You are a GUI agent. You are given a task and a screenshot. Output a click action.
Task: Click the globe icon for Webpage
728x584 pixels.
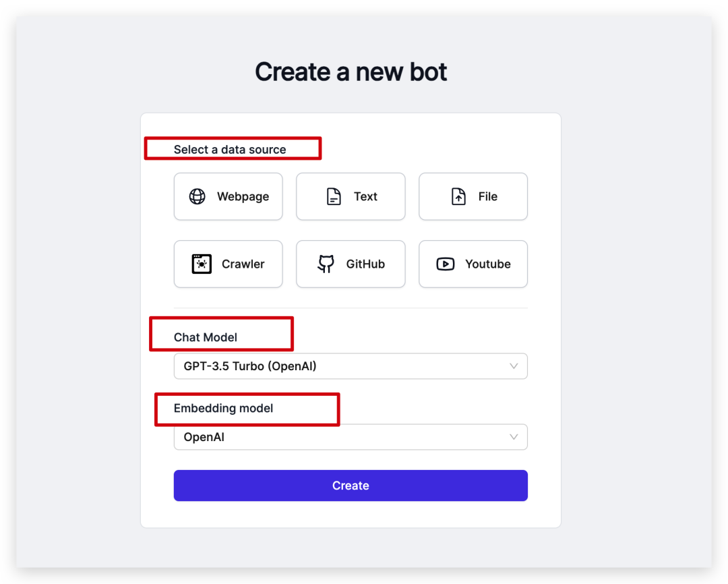198,196
